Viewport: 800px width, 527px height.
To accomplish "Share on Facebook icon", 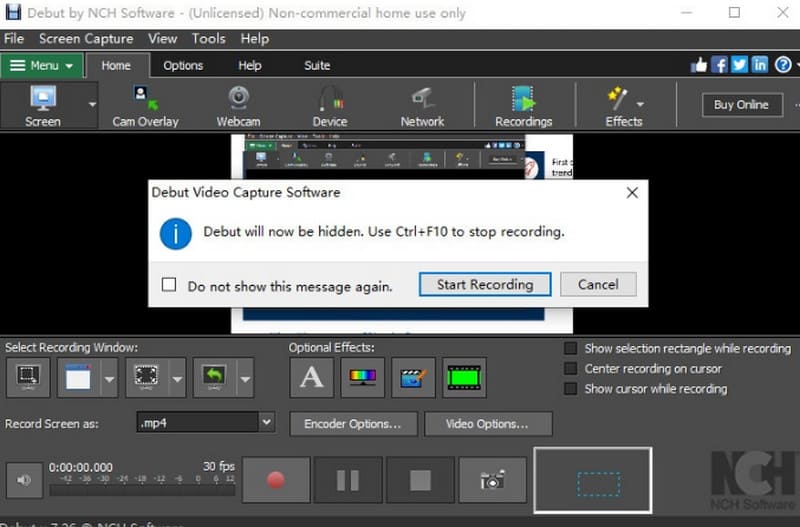I will (x=719, y=65).
